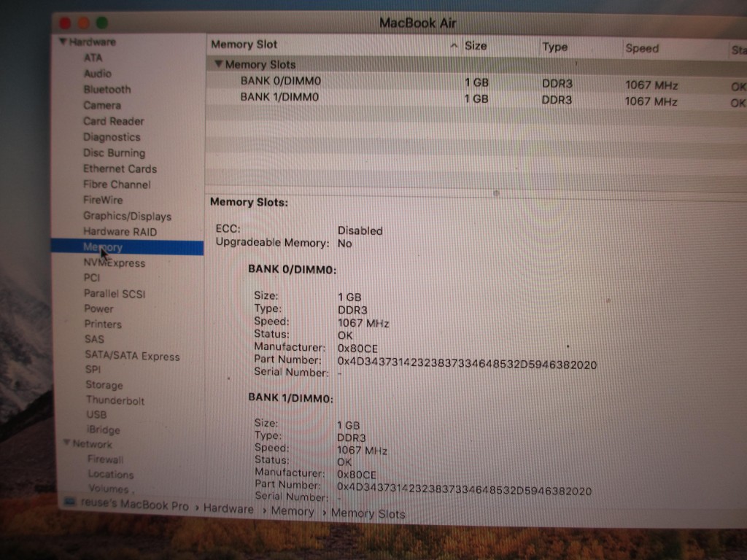Select SPI in the sidebar
This screenshot has height=560, width=747.
click(93, 370)
